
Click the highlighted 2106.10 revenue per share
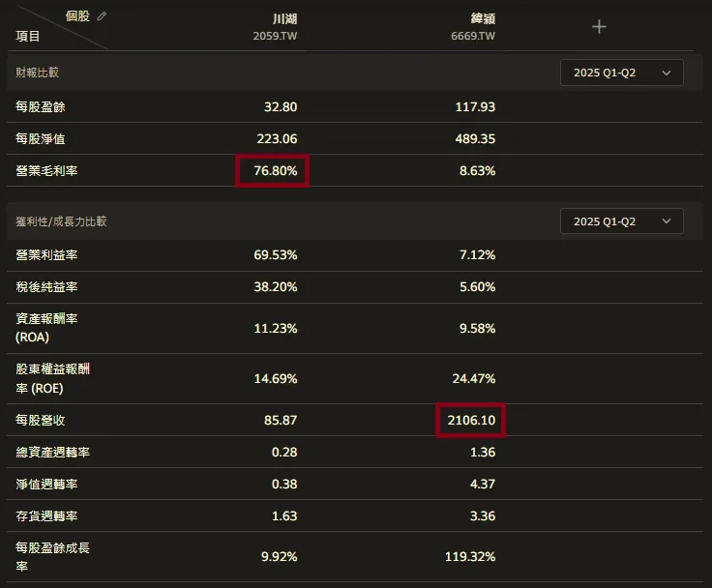(471, 421)
